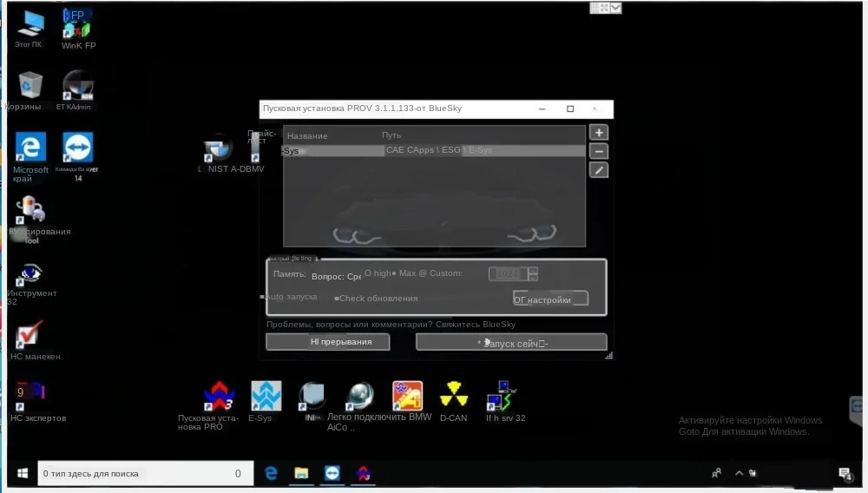Select the high memory radio option
Viewport: 868px width, 493px height.
378,273
